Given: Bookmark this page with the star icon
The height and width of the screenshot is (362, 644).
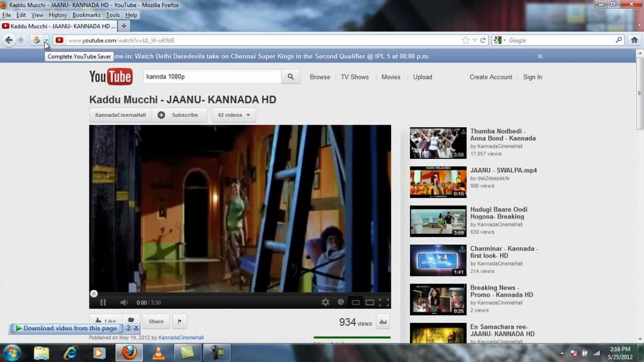Looking at the screenshot, I should point(465,40).
